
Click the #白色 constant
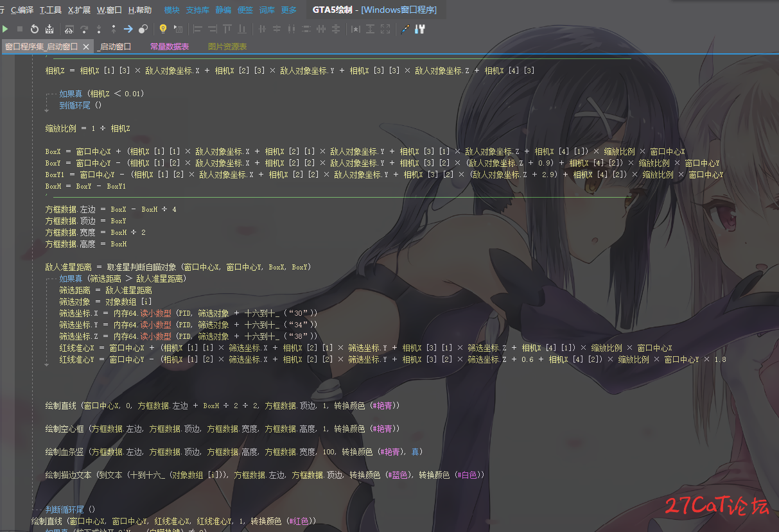tap(467, 475)
